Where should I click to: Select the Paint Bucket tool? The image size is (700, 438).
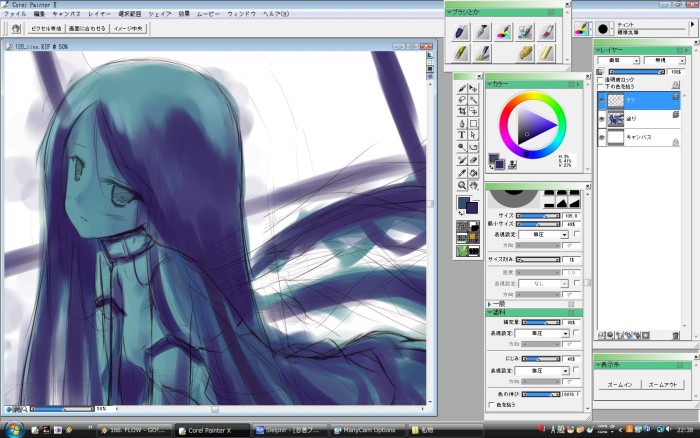coord(474,172)
